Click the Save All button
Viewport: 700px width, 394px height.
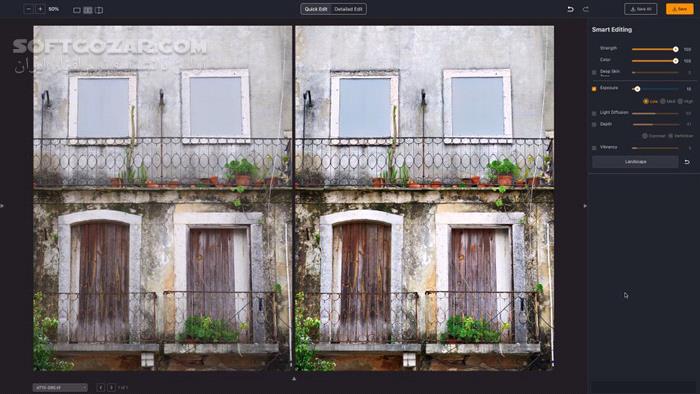point(641,9)
